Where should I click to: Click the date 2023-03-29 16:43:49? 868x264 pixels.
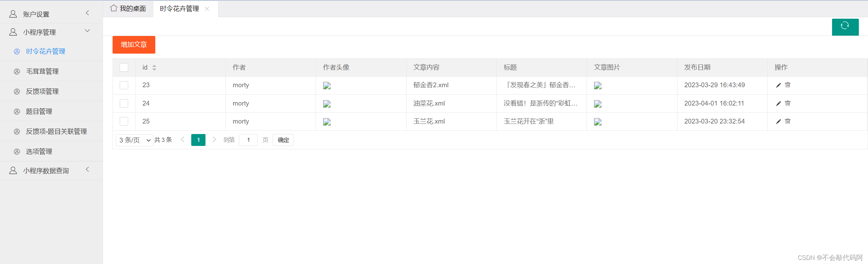(x=714, y=85)
